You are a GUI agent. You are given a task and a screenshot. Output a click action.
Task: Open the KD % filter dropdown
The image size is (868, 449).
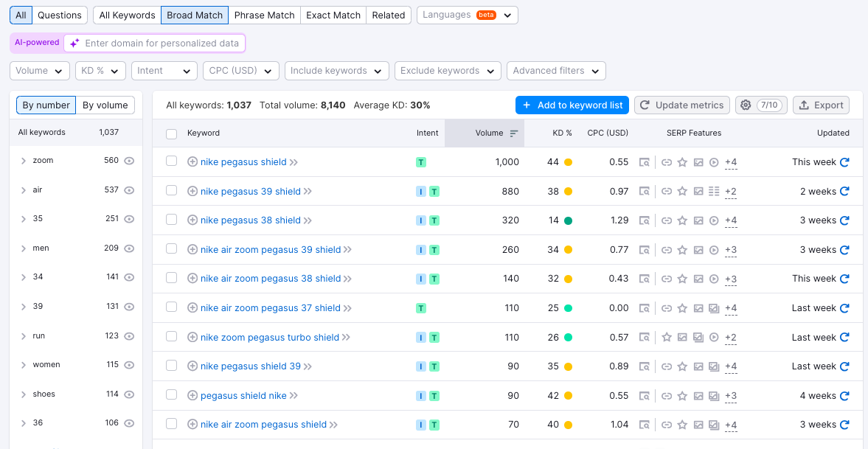coord(102,71)
